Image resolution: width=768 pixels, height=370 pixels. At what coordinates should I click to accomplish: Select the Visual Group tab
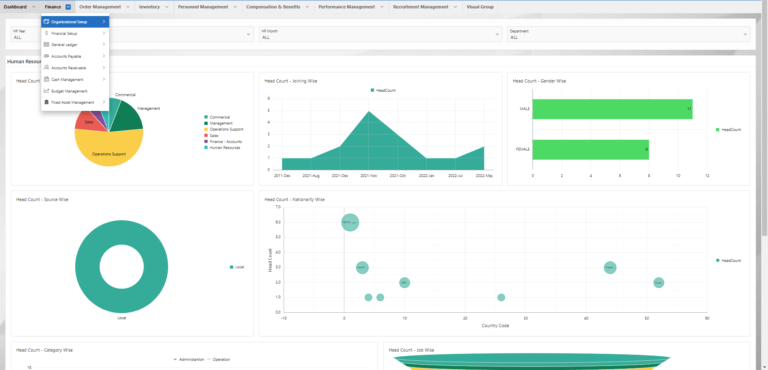[480, 7]
